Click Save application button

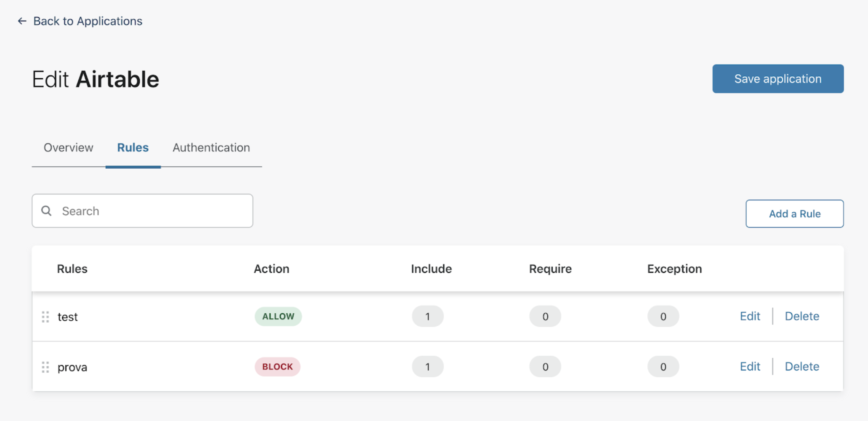click(x=778, y=79)
